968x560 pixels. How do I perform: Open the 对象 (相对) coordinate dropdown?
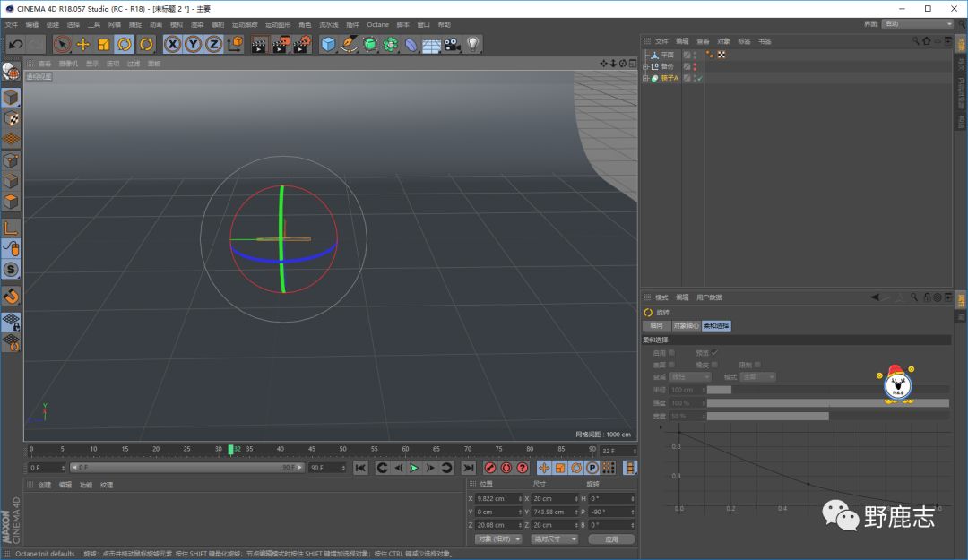499,539
